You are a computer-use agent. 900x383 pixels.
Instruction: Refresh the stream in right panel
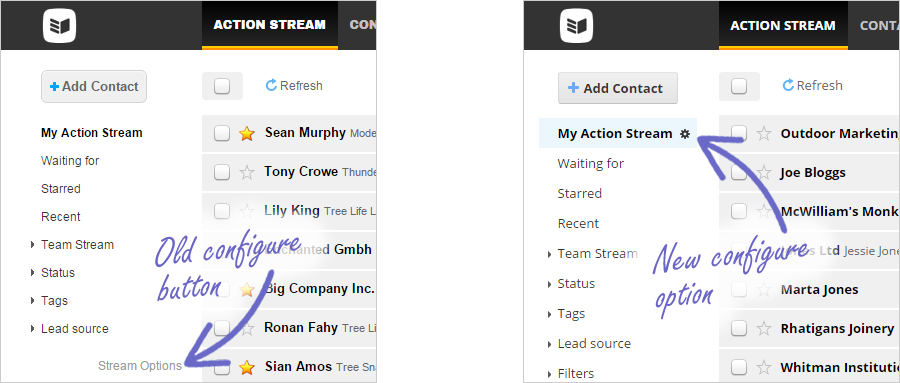point(813,86)
